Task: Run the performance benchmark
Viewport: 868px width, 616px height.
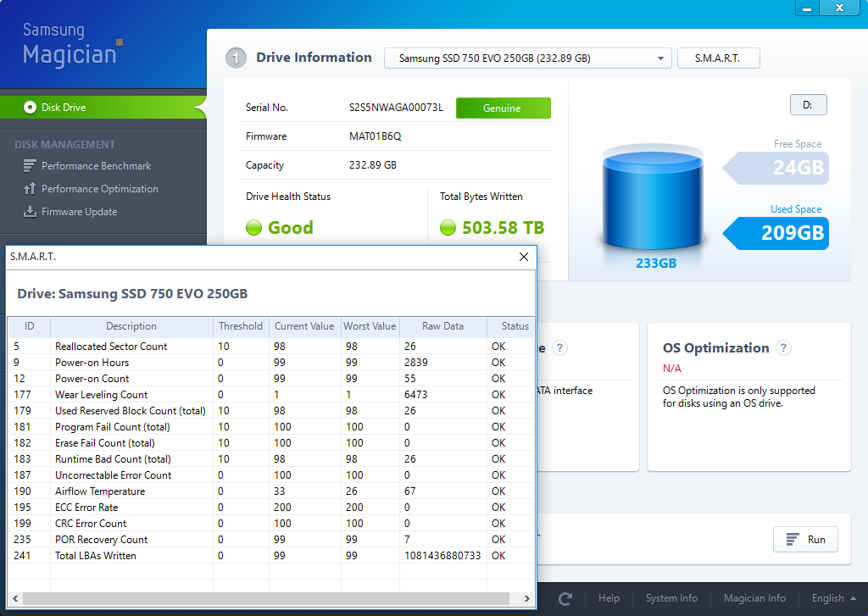Action: click(x=805, y=540)
